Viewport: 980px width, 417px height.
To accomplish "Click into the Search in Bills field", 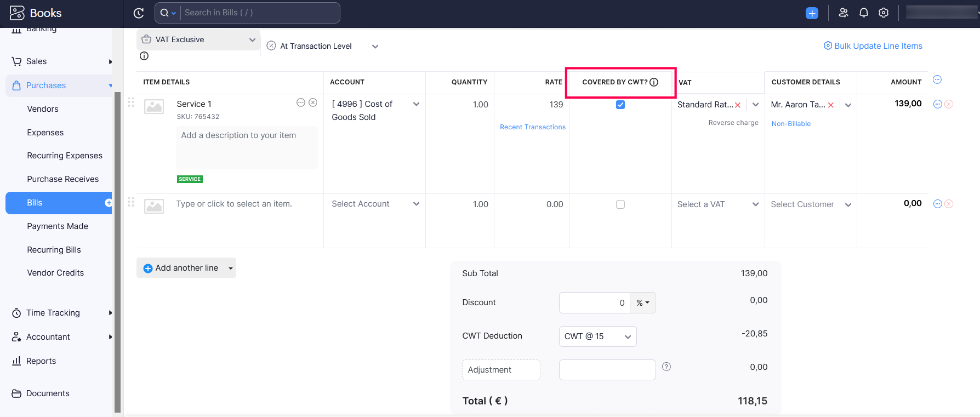I will click(258, 13).
